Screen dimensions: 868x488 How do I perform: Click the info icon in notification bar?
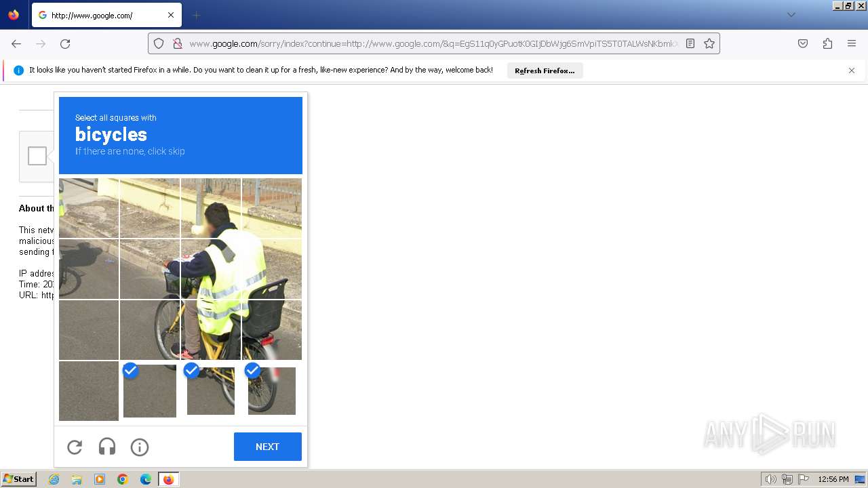(x=19, y=70)
